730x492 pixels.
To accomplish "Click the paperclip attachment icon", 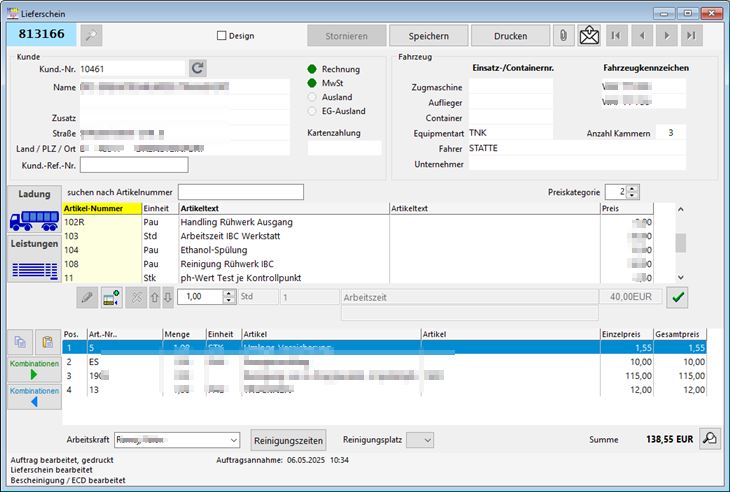I will point(565,36).
